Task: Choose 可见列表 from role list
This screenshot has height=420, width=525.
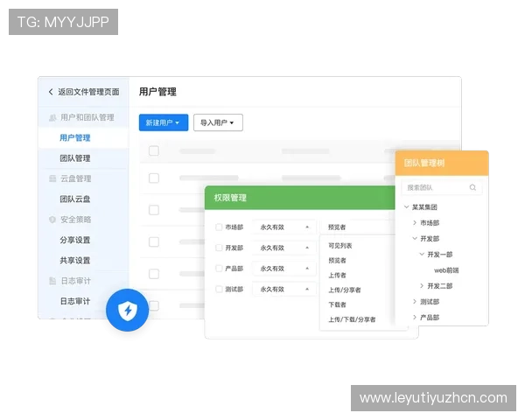Action: 339,246
